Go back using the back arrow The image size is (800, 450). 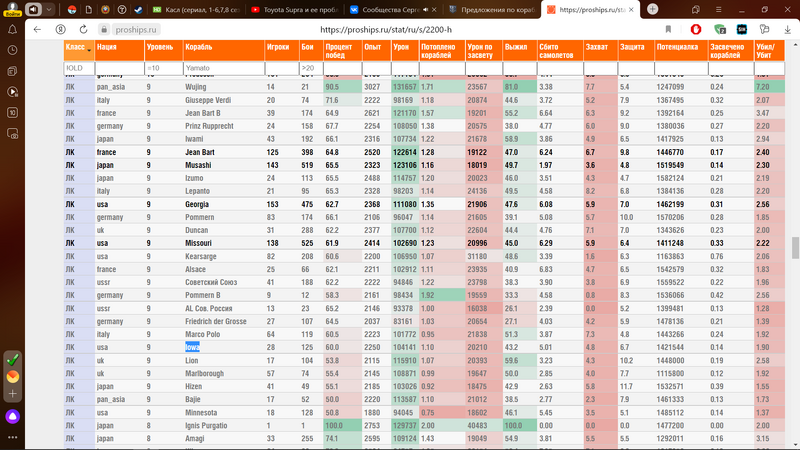click(37, 30)
